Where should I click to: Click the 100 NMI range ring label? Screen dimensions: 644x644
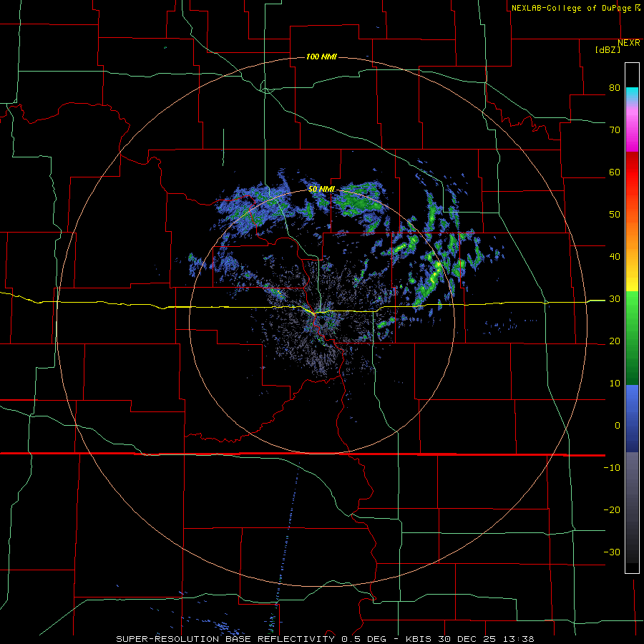pos(321,57)
